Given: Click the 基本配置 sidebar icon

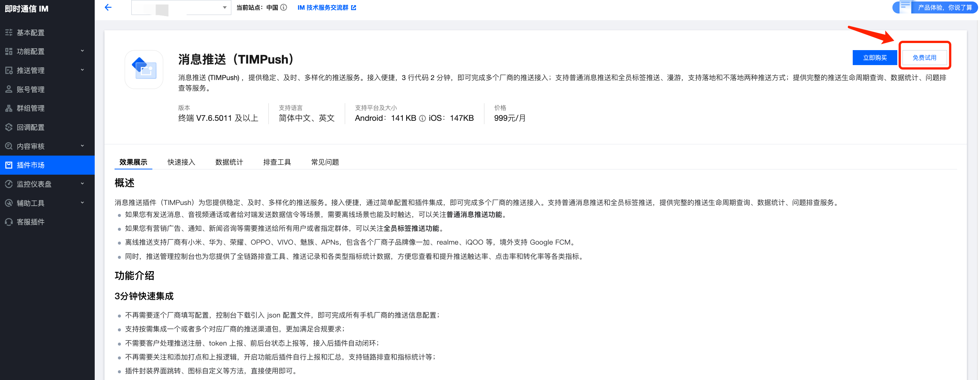Looking at the screenshot, I should pyautogui.click(x=9, y=33).
